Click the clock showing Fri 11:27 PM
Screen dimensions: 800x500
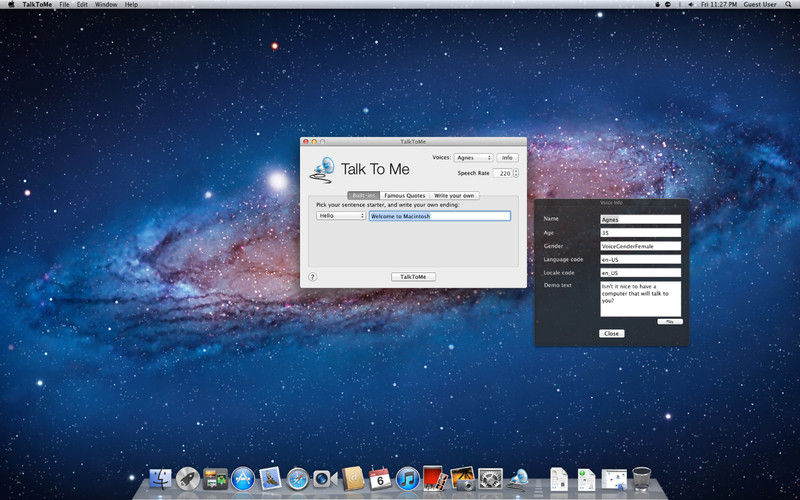coord(718,4)
